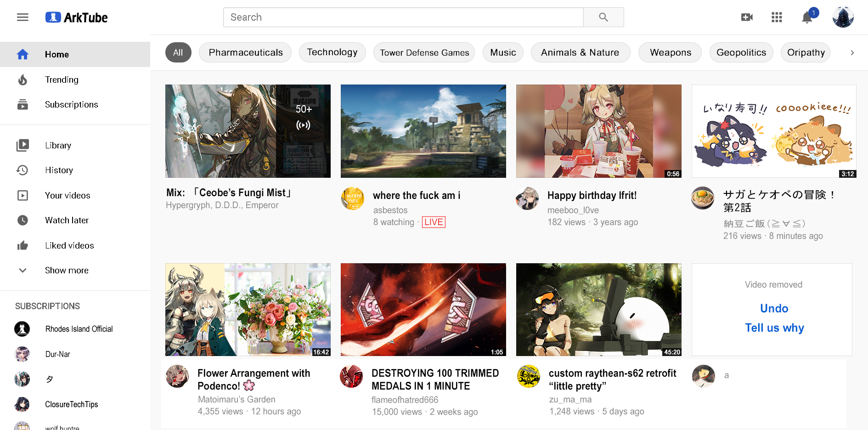Open 'where the fuck am i' title
This screenshot has height=430, width=868.
pyautogui.click(x=417, y=196)
